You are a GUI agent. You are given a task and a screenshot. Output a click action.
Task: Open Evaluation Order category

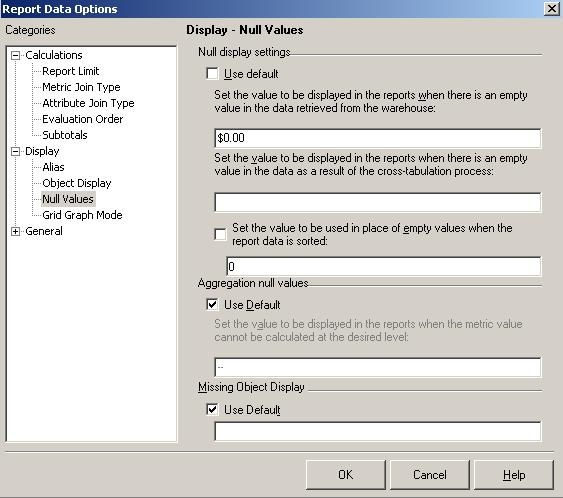tap(83, 119)
